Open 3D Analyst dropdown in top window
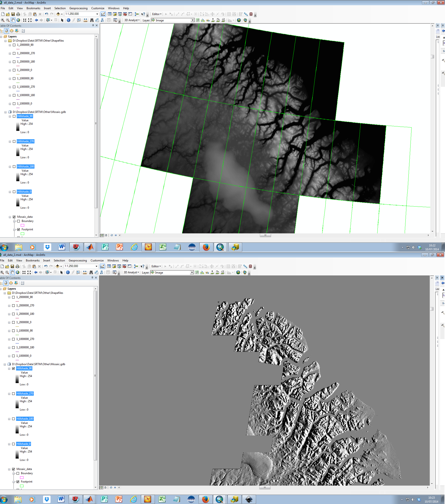The height and width of the screenshot is (504, 445). click(132, 20)
